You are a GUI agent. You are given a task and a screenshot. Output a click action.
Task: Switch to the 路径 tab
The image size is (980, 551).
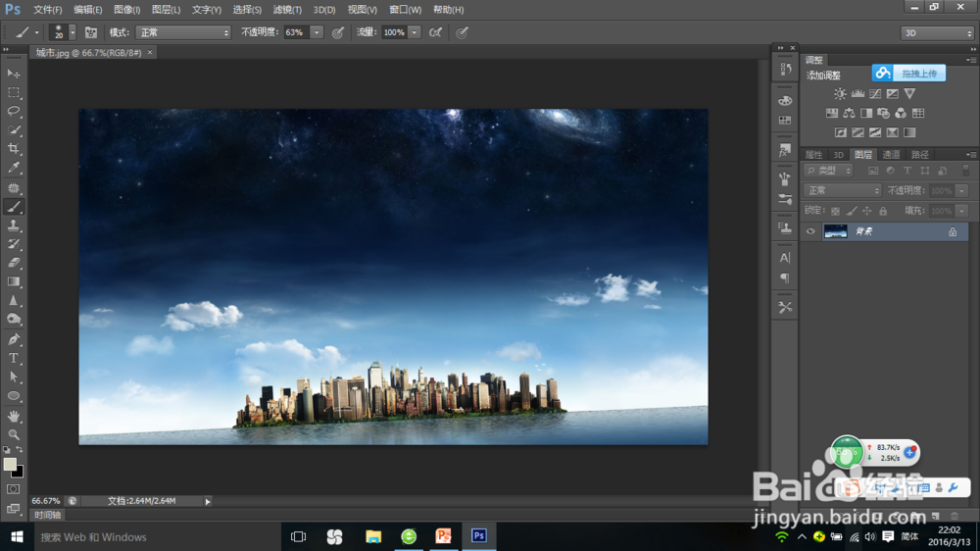point(919,155)
